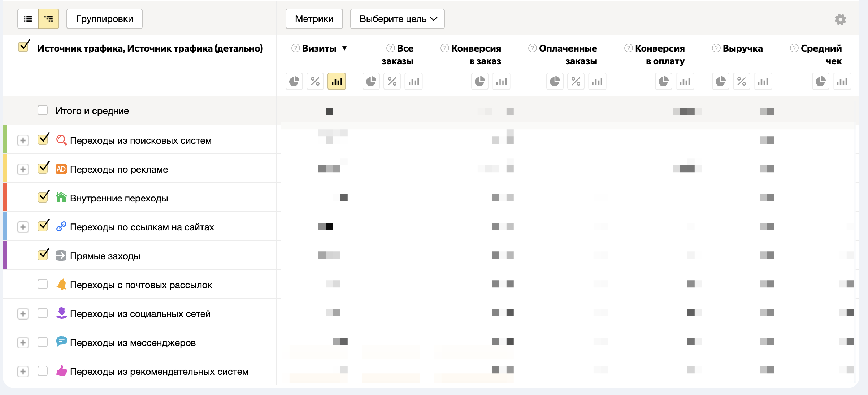Switch to flat list view icon
This screenshot has width=868, height=395.
click(x=28, y=19)
